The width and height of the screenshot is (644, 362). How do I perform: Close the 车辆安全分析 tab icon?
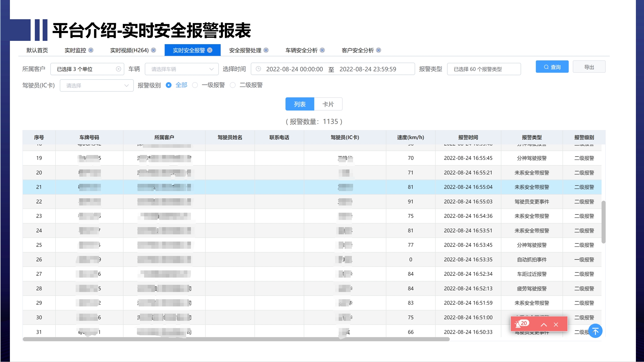322,50
